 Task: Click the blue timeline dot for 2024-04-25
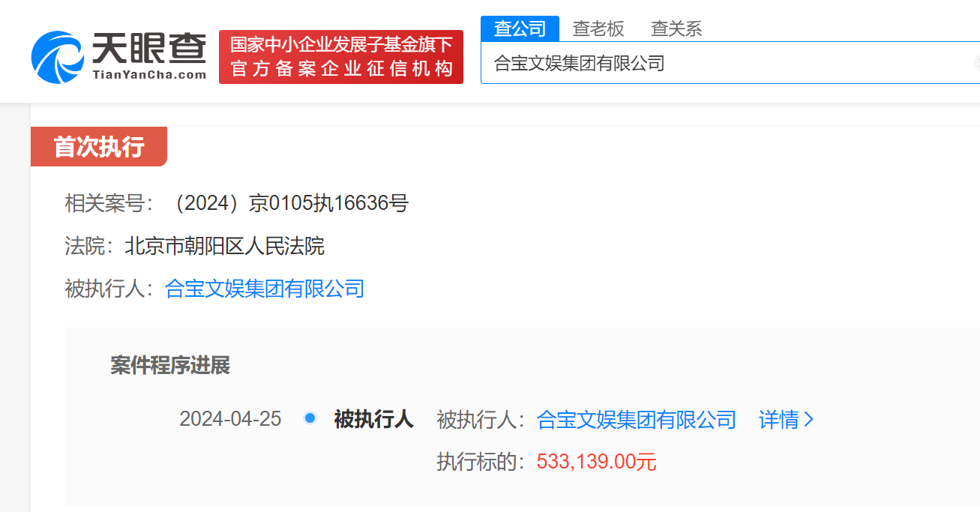click(x=310, y=418)
